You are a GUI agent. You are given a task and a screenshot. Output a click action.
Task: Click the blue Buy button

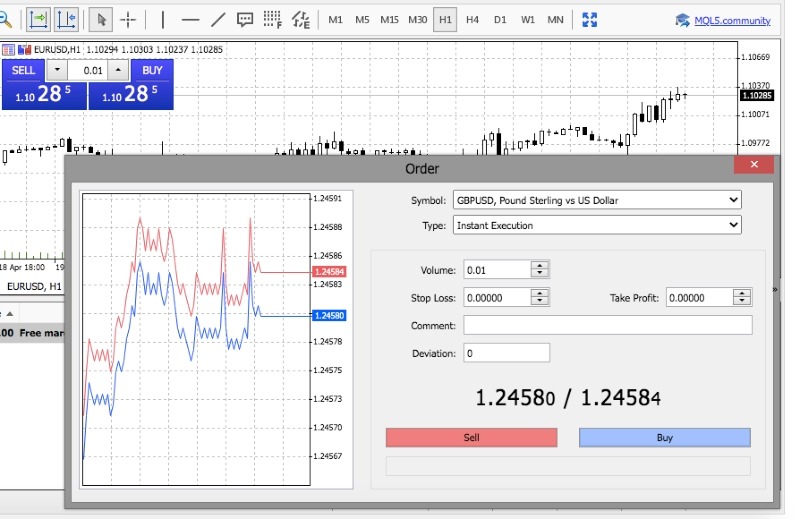coord(664,437)
